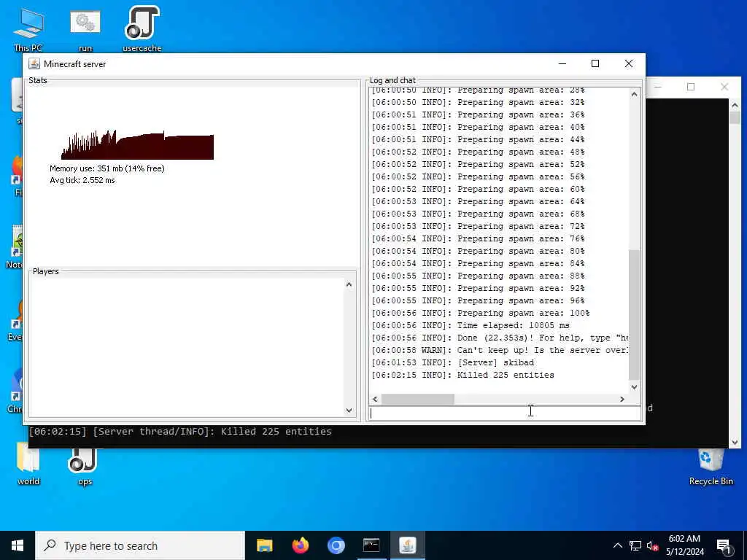Click the '[Server] skibad' log line
This screenshot has height=560, width=747.
(452, 363)
